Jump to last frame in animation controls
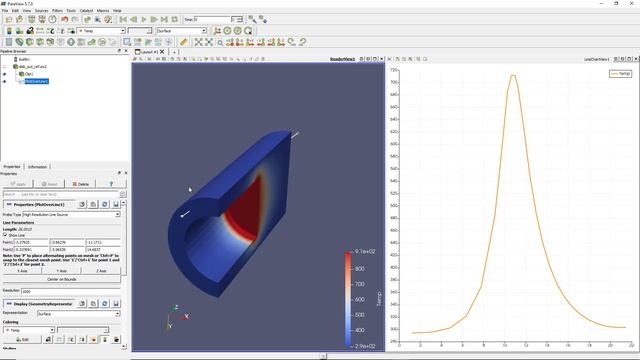Screen dimensions: 640x360 tap(164, 20)
